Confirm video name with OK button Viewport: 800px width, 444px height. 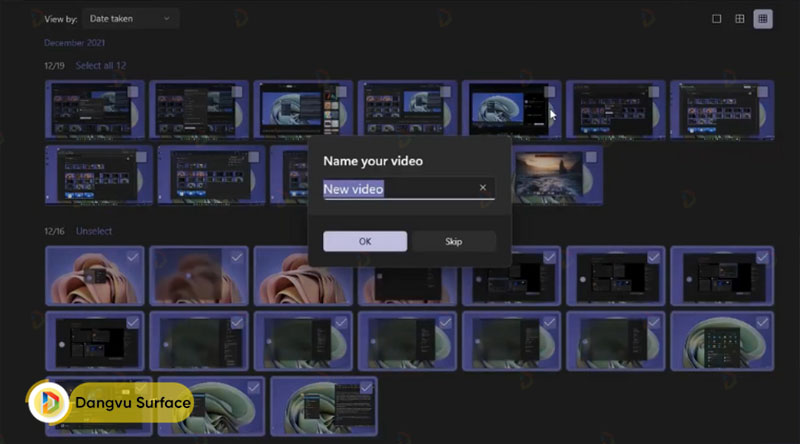365,241
